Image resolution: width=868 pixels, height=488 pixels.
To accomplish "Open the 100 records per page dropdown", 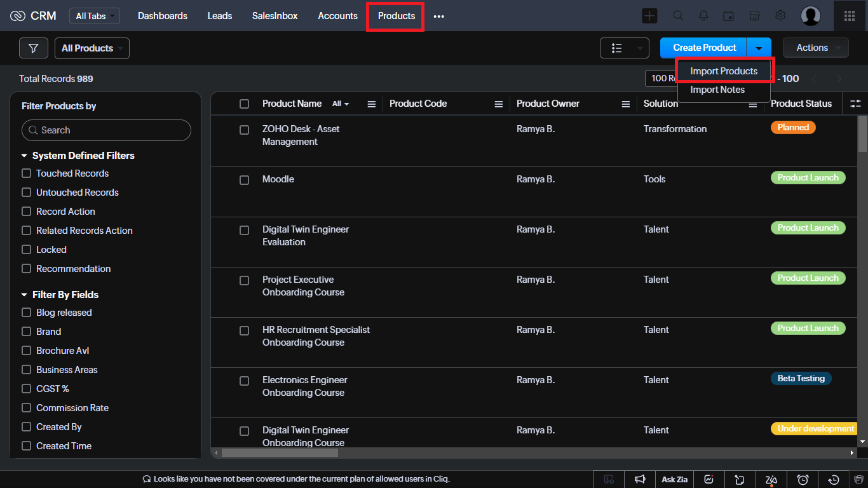I will 660,78.
